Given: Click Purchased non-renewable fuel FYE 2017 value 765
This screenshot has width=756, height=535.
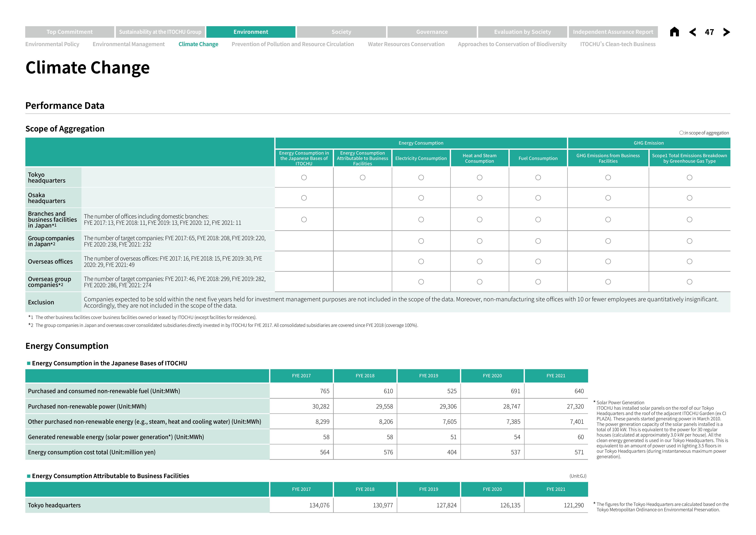Looking at the screenshot, I should click(325, 391).
